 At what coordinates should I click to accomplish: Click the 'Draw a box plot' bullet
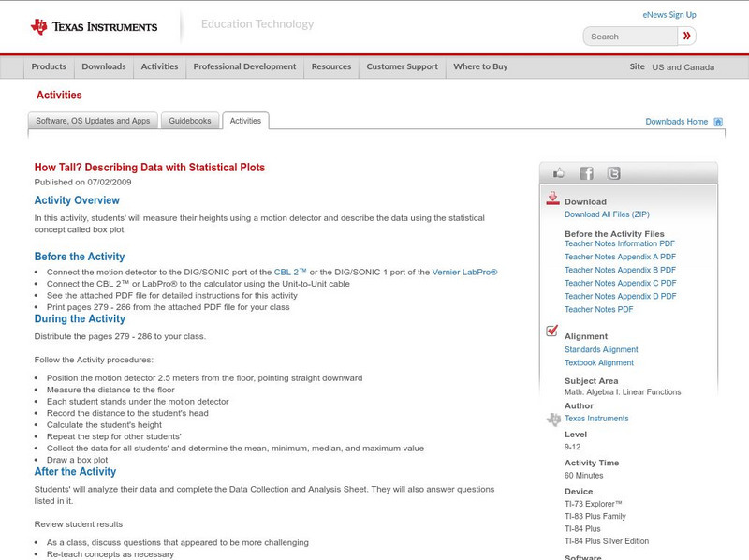(77, 460)
